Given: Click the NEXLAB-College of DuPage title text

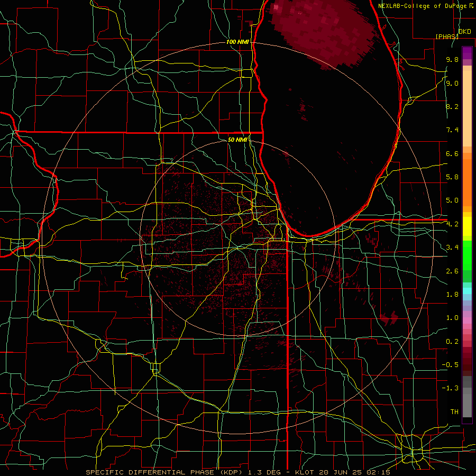Looking at the screenshot, I should (x=423, y=6).
